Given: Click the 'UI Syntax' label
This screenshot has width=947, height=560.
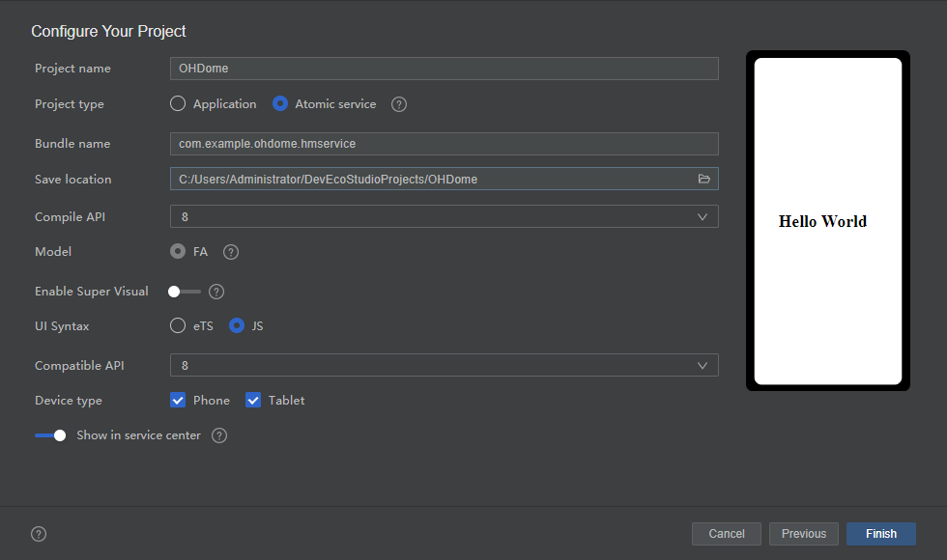Looking at the screenshot, I should click(62, 326).
